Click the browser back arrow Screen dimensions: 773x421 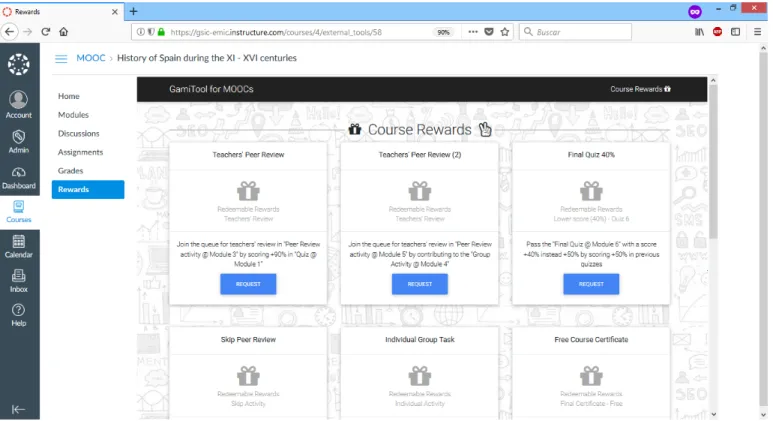coord(9,32)
